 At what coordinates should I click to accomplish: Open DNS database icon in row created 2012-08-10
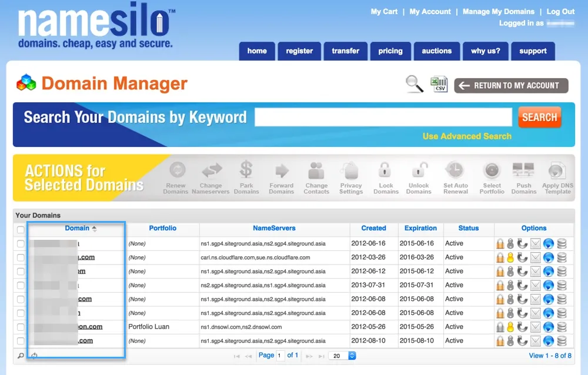pos(562,341)
